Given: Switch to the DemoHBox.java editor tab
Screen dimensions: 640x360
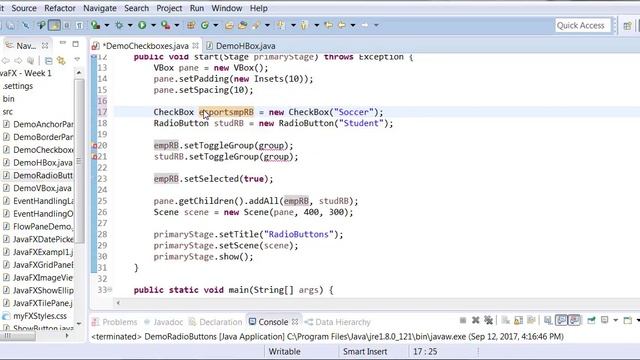Looking at the screenshot, I should [245, 46].
